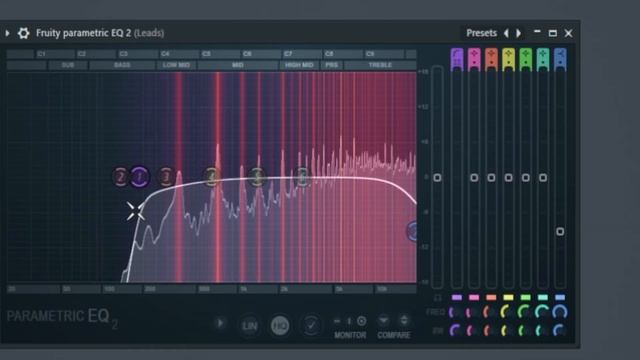The width and height of the screenshot is (640, 360).
Task: Click the MID frequency range label
Action: coord(238,65)
